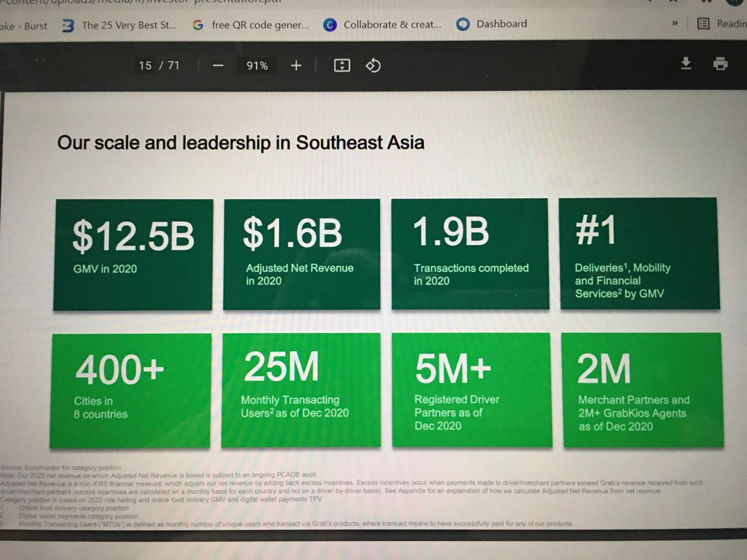The image size is (747, 560).
Task: Open the 'free QR code gener...' bookmark
Action: coord(251,25)
